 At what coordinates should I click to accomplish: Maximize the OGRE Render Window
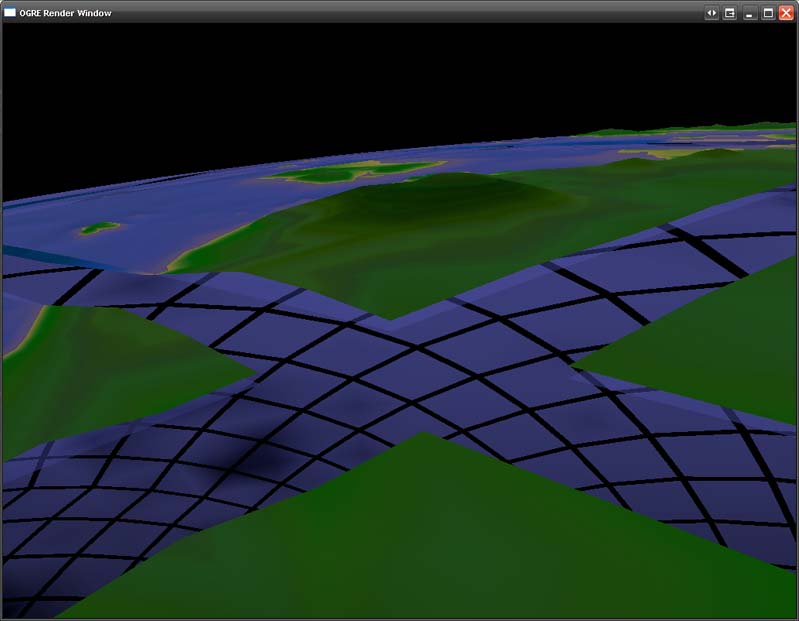click(x=768, y=13)
